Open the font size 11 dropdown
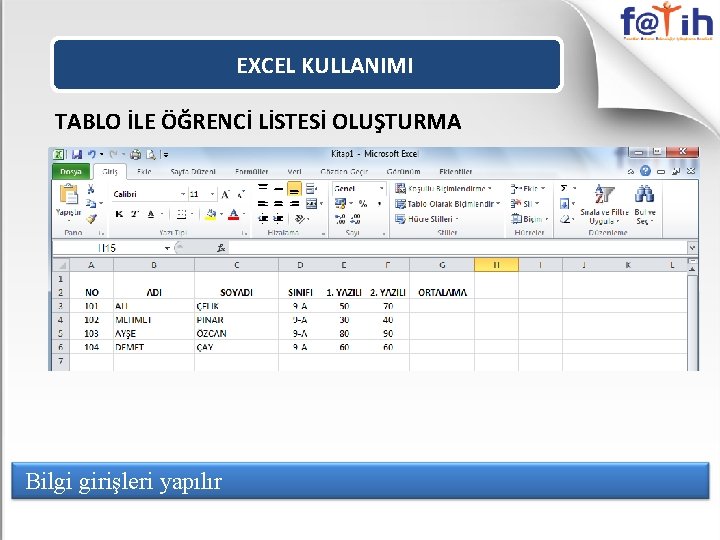The width and height of the screenshot is (720, 540). click(212, 194)
